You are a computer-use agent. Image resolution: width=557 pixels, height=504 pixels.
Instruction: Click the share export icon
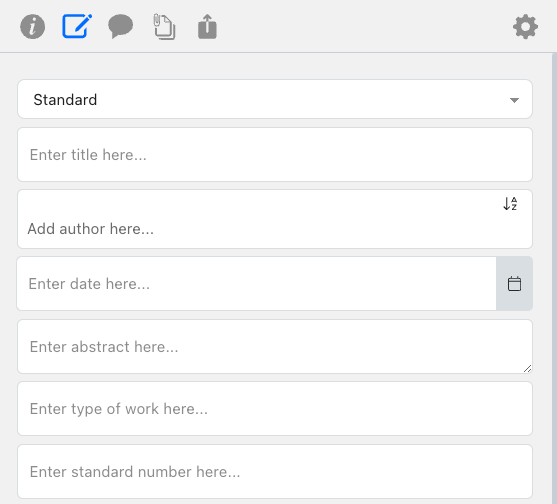tap(207, 27)
